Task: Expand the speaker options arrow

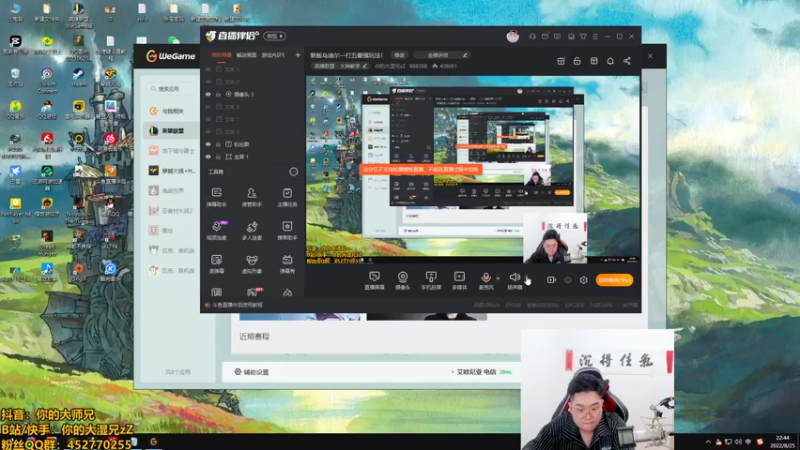Action: (x=527, y=278)
